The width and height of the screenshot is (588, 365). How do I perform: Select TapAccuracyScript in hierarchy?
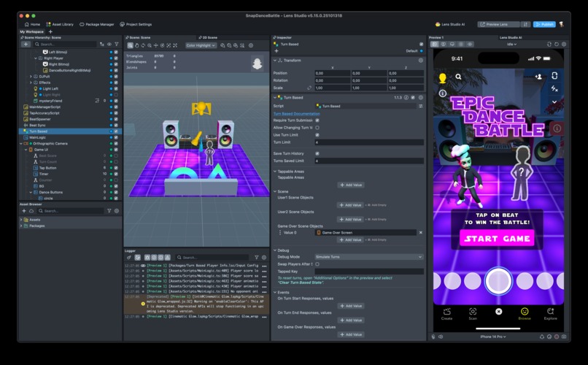tap(45, 113)
